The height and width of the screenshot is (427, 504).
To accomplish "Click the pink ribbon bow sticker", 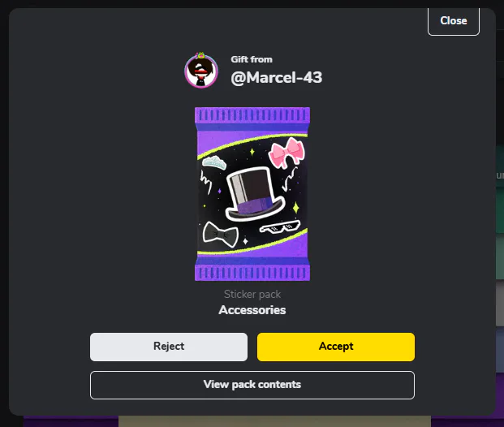I will click(x=286, y=153).
